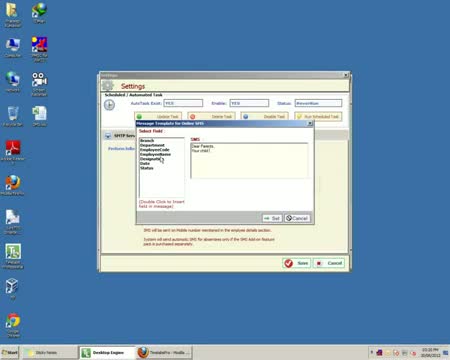Image resolution: width=450 pixels, height=360 pixels.
Task: Click the Delete Task button
Action: click(x=211, y=116)
